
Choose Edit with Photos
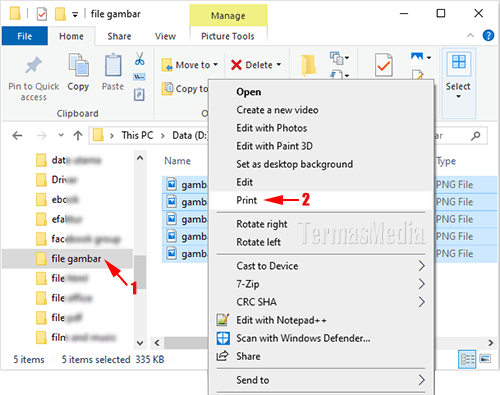(272, 128)
